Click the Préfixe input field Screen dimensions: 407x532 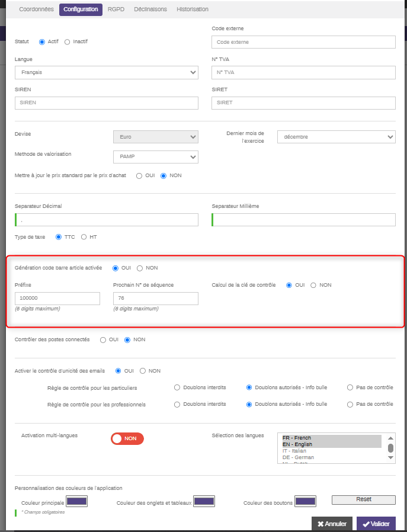click(57, 299)
